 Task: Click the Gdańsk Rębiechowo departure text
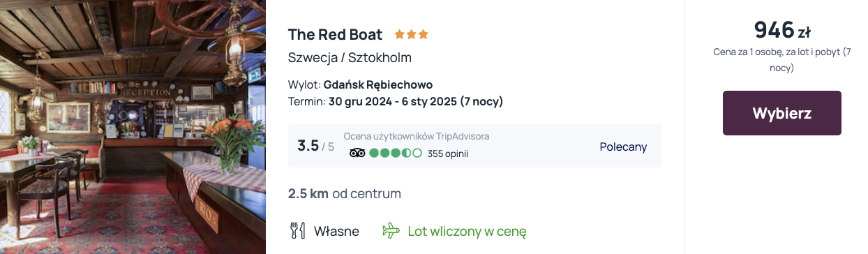[378, 84]
